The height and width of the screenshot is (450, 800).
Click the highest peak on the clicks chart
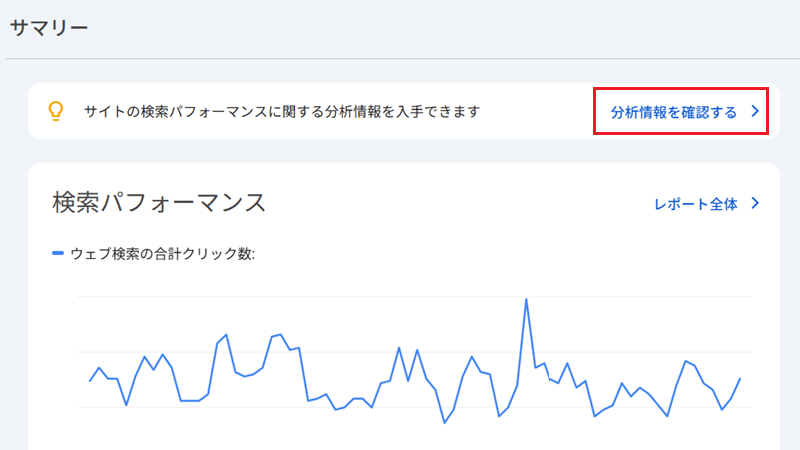coord(526,299)
